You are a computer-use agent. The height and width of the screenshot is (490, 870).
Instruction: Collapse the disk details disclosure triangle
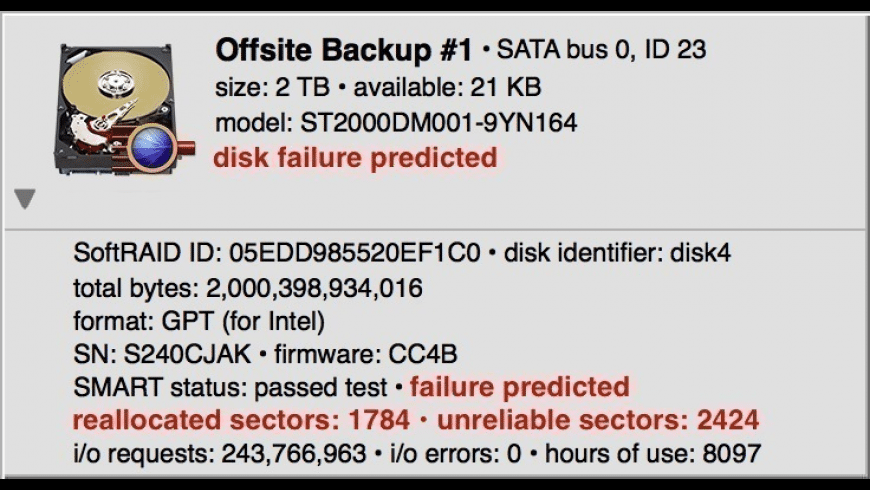pos(26,200)
